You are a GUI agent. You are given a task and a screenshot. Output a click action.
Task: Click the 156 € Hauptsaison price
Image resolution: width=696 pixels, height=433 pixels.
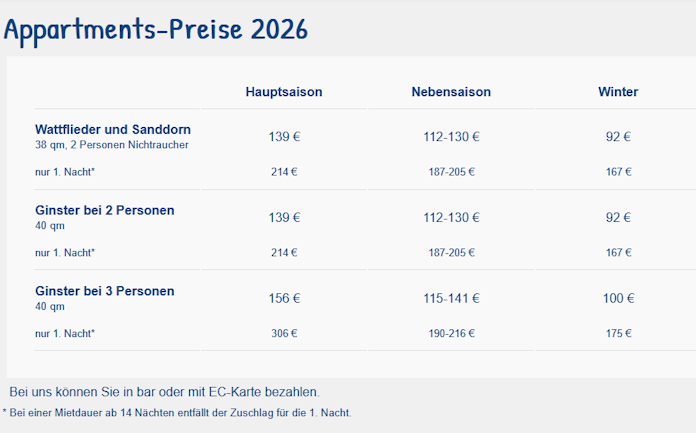click(284, 298)
